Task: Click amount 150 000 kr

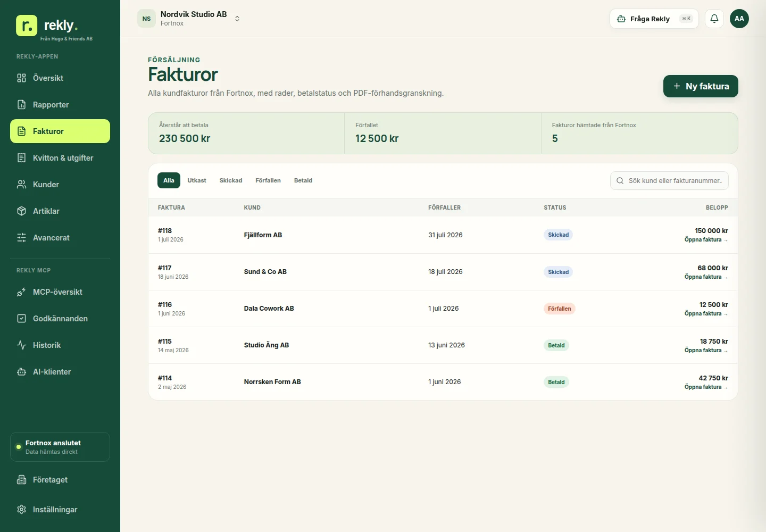Action: point(711,231)
